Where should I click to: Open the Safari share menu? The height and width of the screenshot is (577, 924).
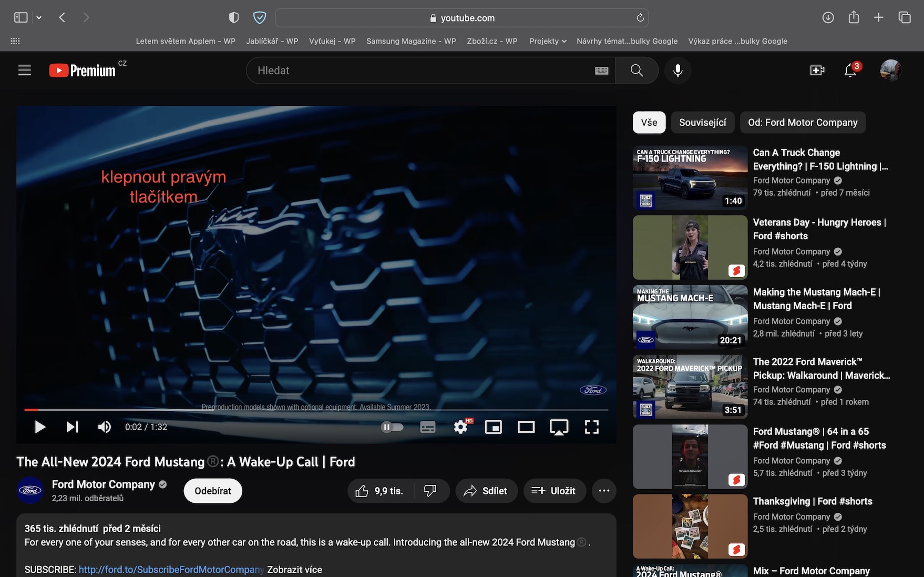point(854,17)
